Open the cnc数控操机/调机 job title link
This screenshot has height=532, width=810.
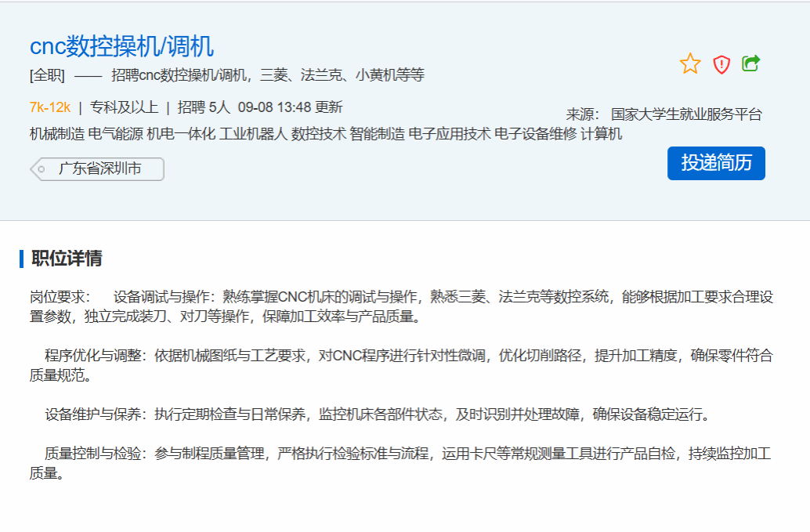(121, 46)
